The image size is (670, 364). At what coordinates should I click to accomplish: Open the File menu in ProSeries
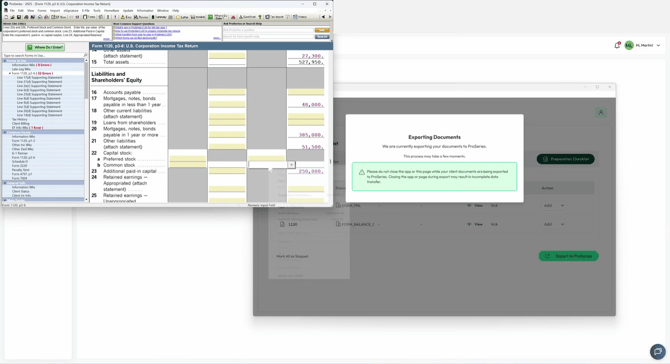point(12,11)
